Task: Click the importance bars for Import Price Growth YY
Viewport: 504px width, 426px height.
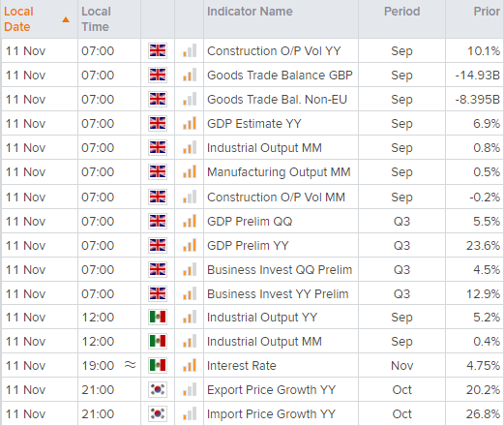Action: pyautogui.click(x=190, y=413)
